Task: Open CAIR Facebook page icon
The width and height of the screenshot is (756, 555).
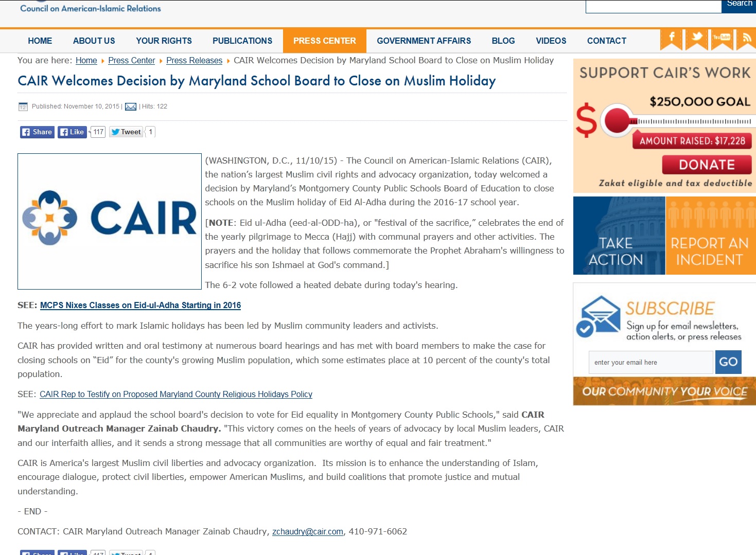Action: [671, 39]
